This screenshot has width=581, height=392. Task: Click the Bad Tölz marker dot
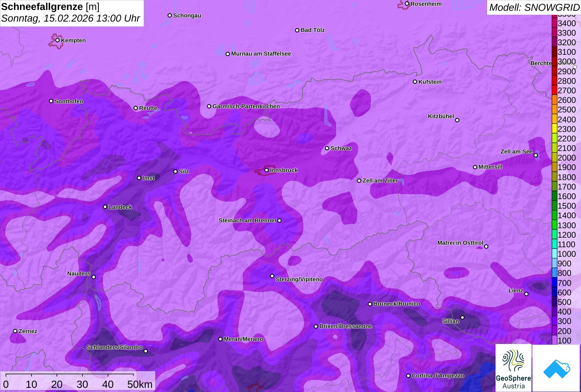[297, 30]
